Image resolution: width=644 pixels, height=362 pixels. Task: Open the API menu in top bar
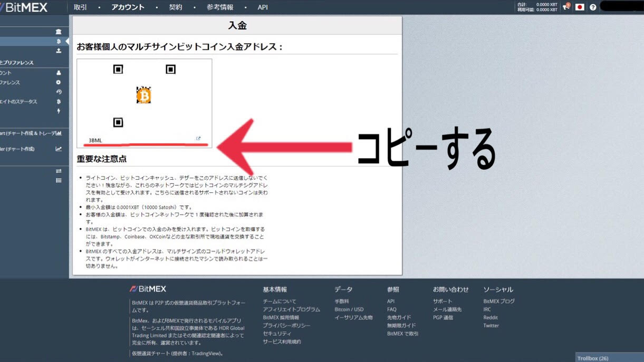263,7
